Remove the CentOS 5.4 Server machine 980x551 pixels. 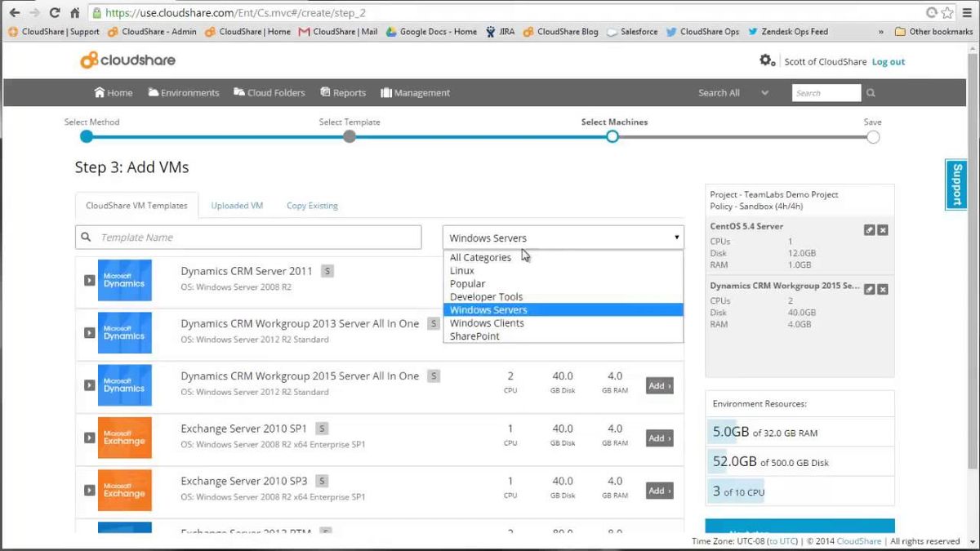tap(883, 230)
